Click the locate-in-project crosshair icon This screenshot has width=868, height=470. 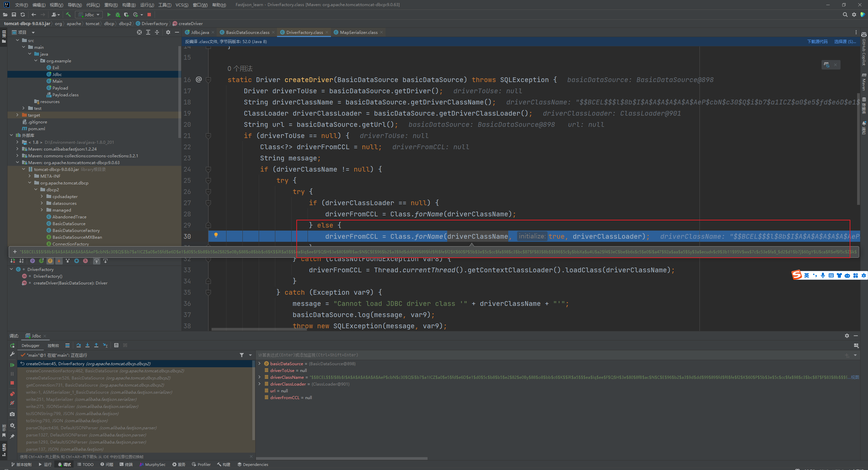[139, 32]
